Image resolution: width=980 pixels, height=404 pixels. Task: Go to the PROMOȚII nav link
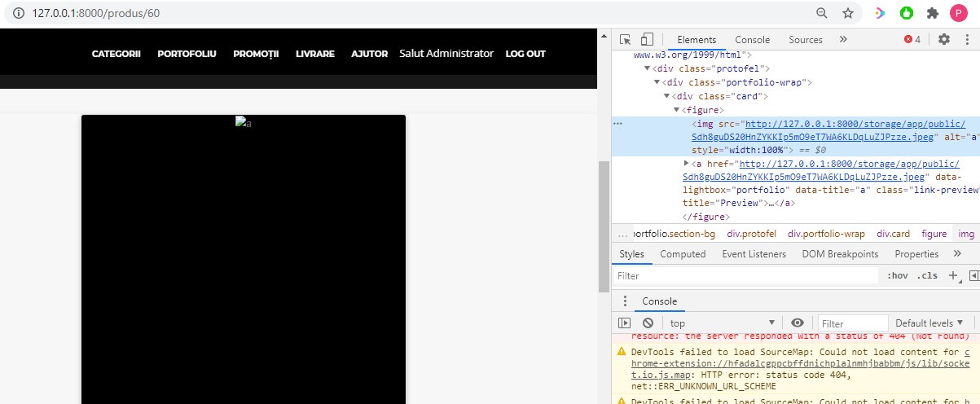(256, 54)
